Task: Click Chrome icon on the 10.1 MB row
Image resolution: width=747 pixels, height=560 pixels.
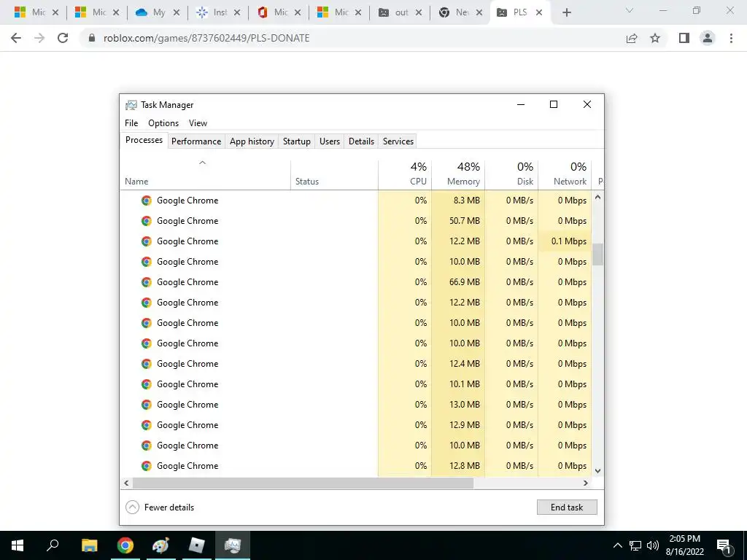Action: pos(147,384)
